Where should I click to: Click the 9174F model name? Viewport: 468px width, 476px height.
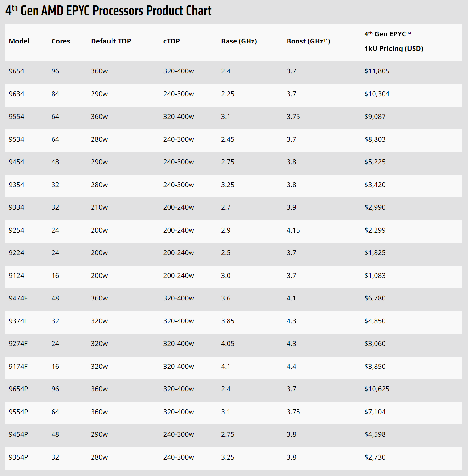click(18, 367)
